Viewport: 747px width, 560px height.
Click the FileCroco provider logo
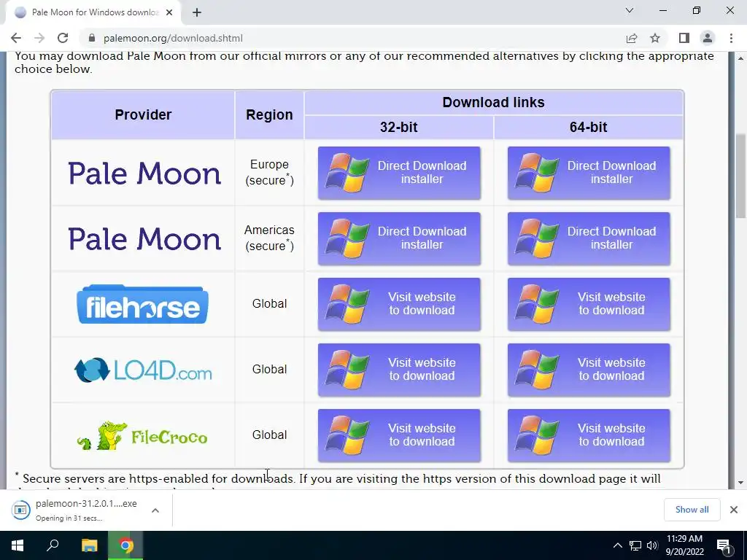[x=142, y=435]
